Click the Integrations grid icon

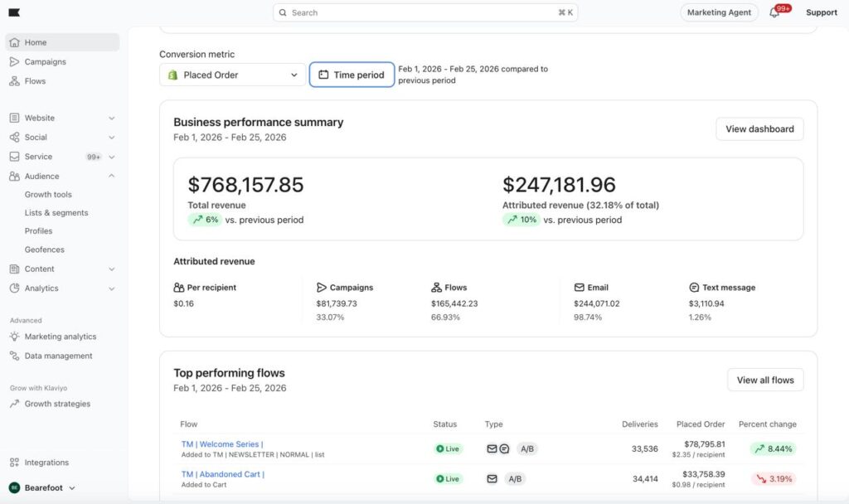tap(14, 463)
